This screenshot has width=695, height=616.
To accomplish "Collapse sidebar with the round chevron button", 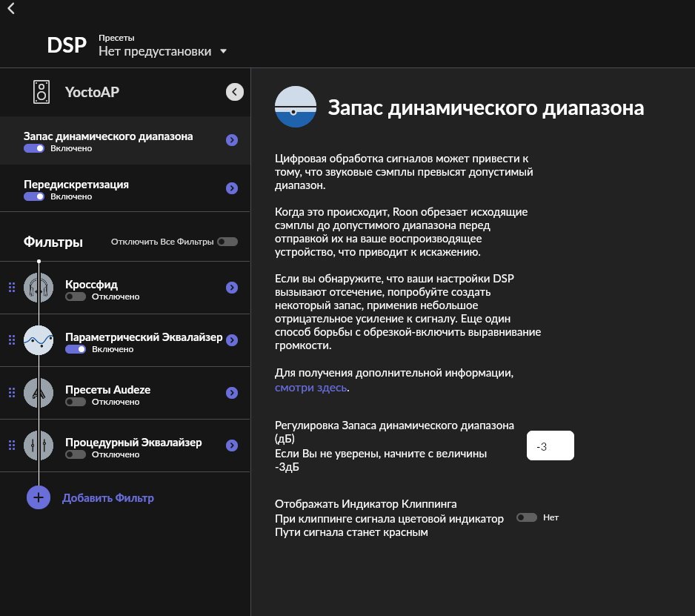I will (234, 92).
